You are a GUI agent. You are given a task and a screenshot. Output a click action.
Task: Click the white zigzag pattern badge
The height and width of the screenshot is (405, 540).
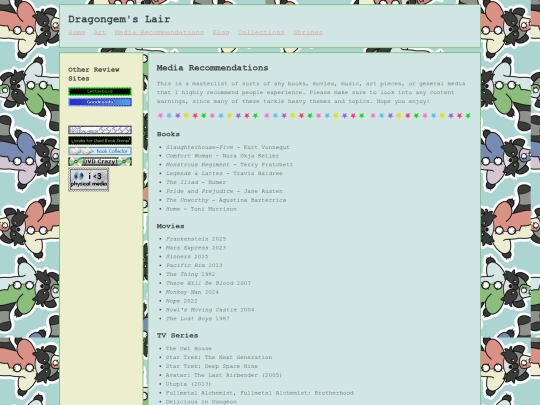pos(100,130)
